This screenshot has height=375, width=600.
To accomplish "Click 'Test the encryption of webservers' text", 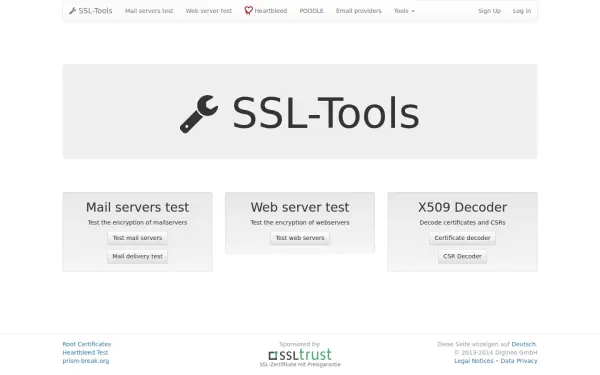I will tap(300, 222).
